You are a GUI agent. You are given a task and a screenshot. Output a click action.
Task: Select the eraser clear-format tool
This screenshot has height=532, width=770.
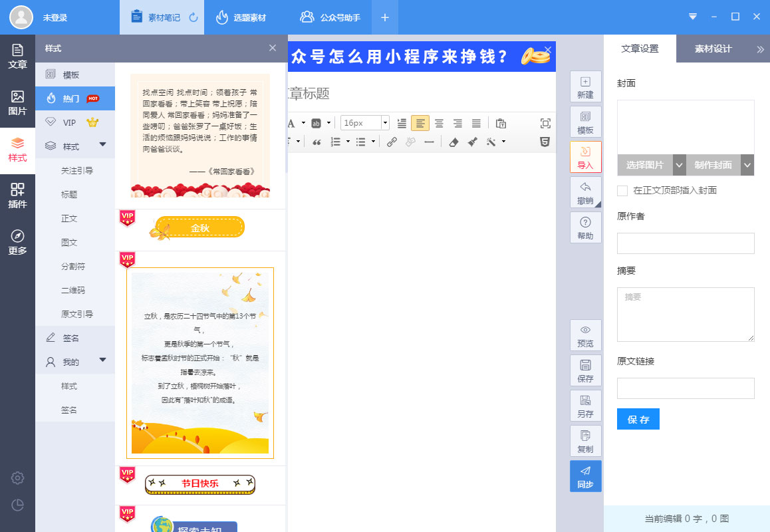(453, 142)
